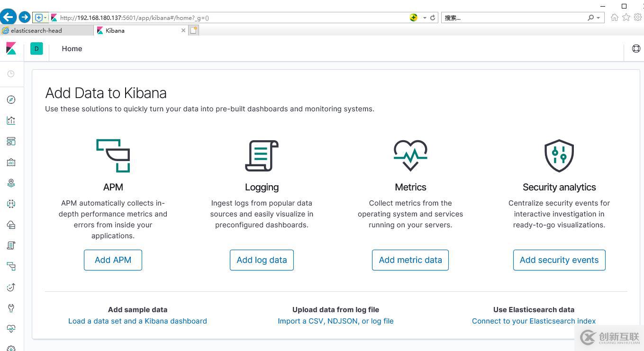This screenshot has height=351, width=644.
Task: Click the Add sample data label
Action: [x=137, y=309]
